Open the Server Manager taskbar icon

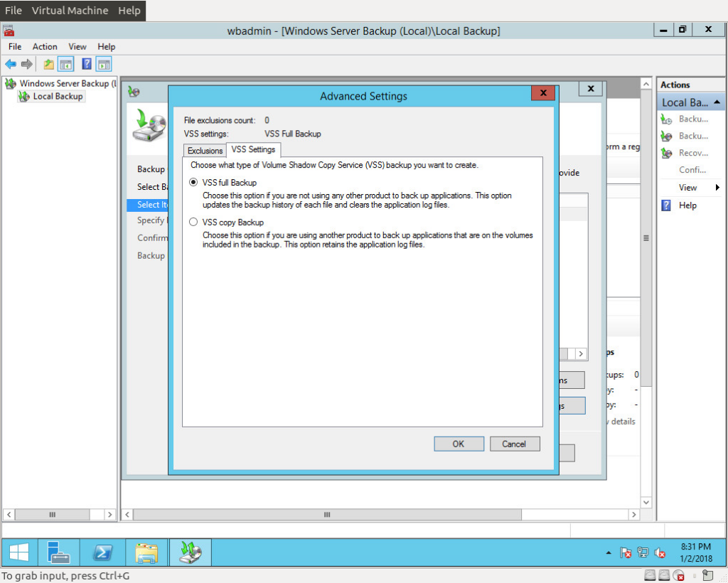(58, 552)
